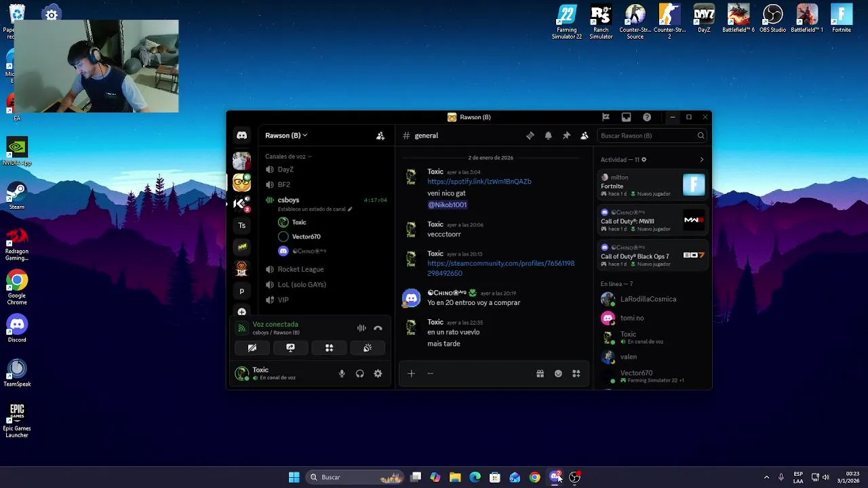Deafen with the headphones icon
Image resolution: width=868 pixels, height=488 pixels.
click(x=360, y=373)
